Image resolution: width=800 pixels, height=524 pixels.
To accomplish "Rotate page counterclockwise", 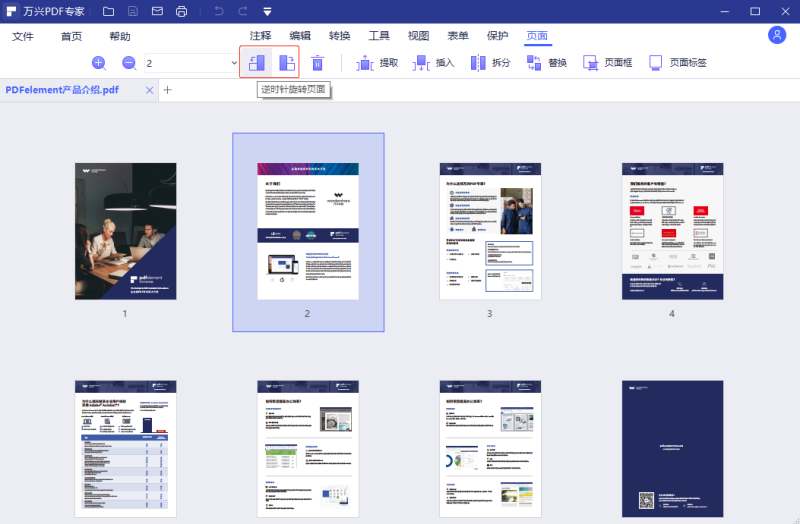I will 257,63.
